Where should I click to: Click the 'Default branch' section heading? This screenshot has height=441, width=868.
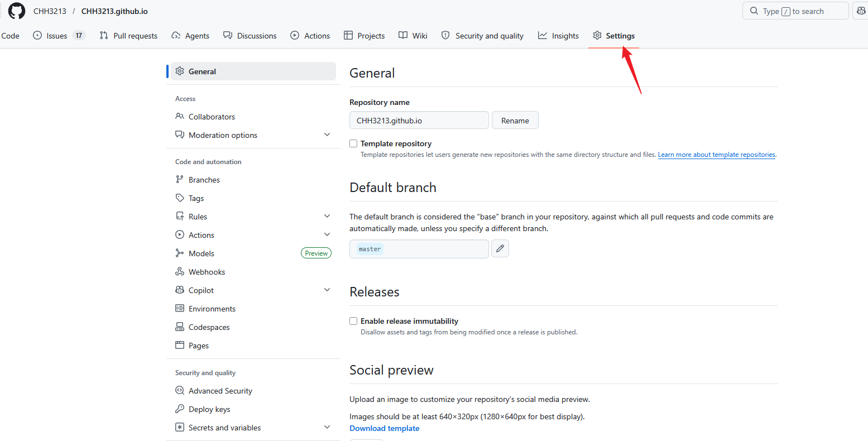(393, 188)
